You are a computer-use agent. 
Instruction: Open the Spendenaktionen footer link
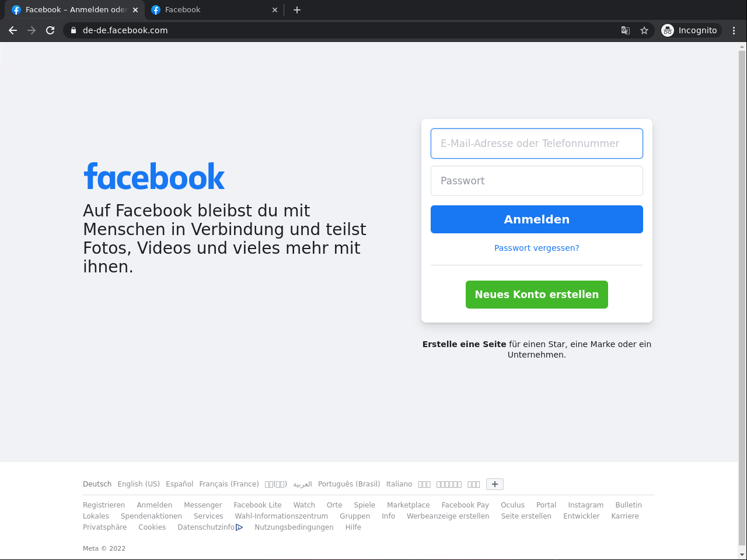(x=152, y=516)
